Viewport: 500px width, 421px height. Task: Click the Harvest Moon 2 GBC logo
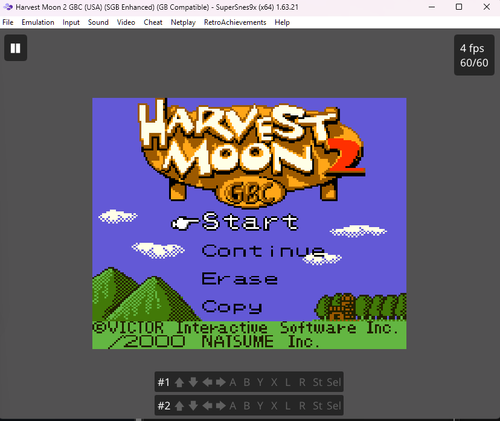252,153
